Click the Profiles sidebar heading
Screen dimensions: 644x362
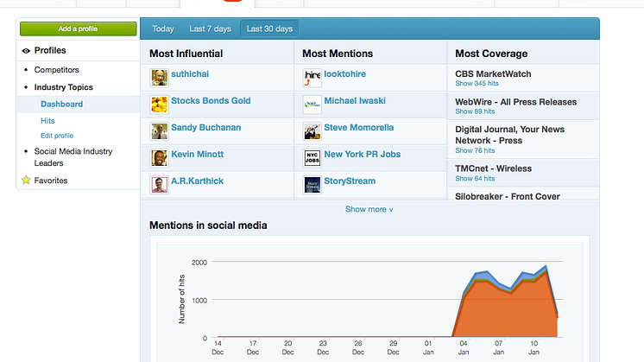50,50
